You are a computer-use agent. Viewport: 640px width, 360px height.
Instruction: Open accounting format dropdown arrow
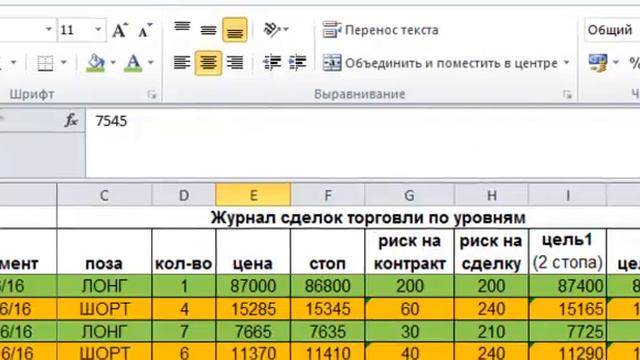616,63
